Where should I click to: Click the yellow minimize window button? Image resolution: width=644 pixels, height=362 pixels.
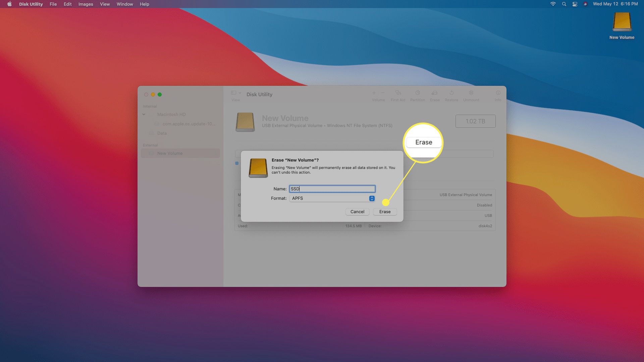click(153, 95)
